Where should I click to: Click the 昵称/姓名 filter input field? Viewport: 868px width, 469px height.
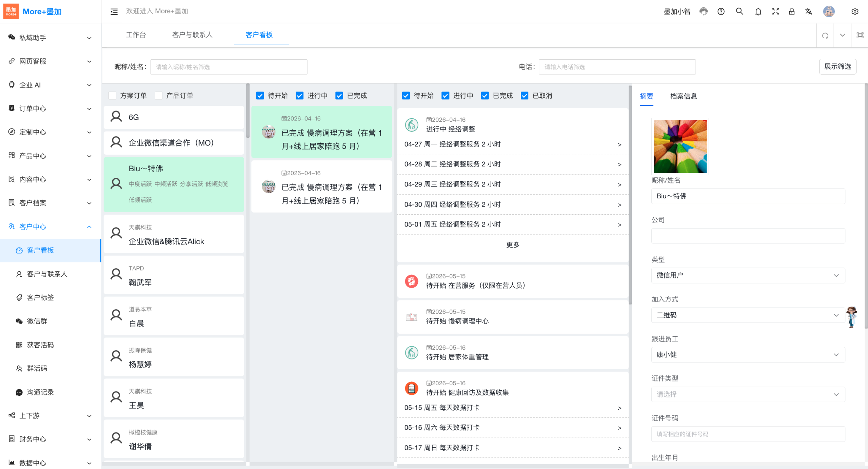pos(229,67)
